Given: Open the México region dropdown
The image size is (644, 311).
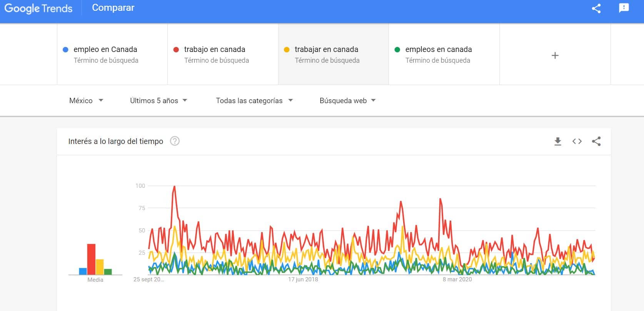Looking at the screenshot, I should (x=86, y=100).
